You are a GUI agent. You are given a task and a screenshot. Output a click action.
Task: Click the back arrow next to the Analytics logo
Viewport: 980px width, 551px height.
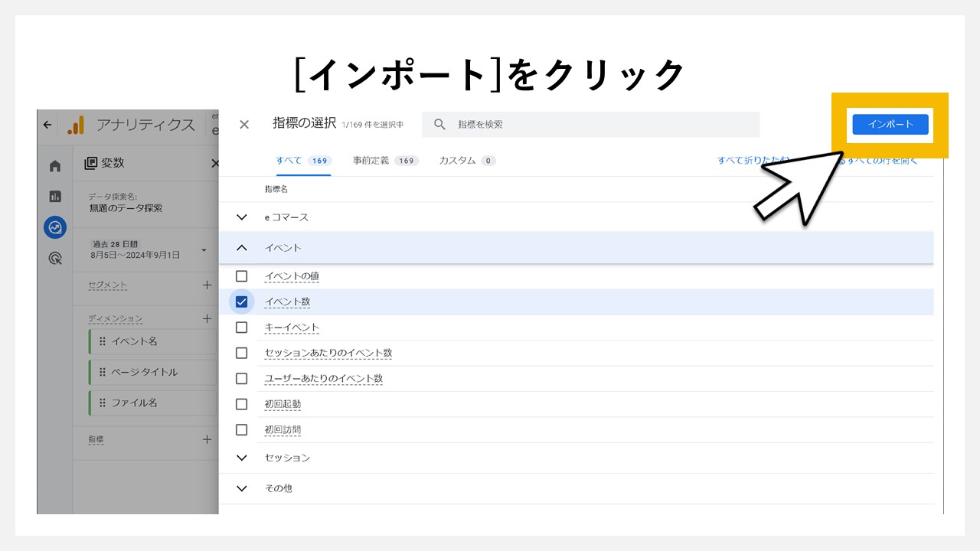(47, 125)
